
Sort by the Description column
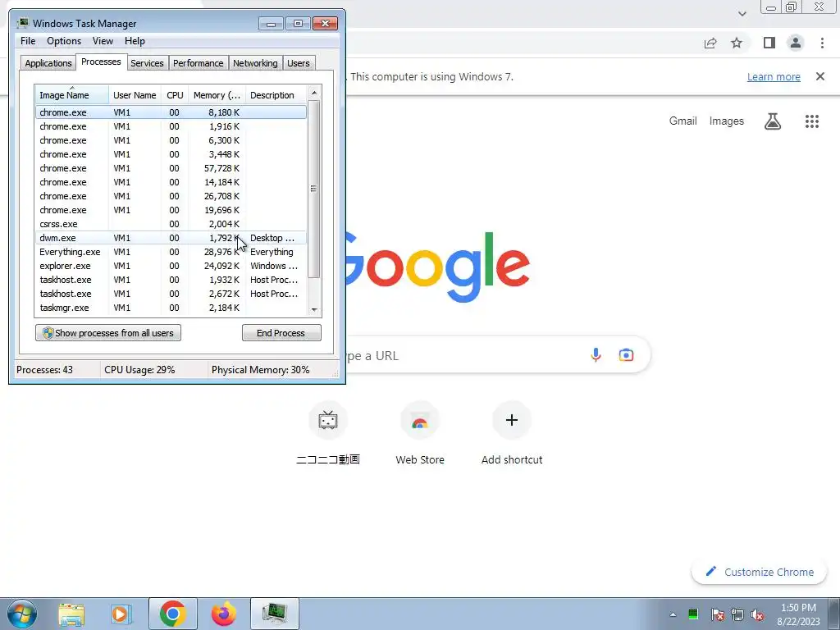pyautogui.click(x=276, y=95)
